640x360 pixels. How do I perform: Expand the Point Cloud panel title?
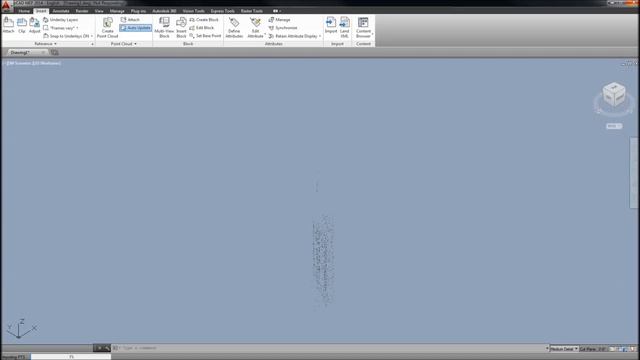(124, 44)
